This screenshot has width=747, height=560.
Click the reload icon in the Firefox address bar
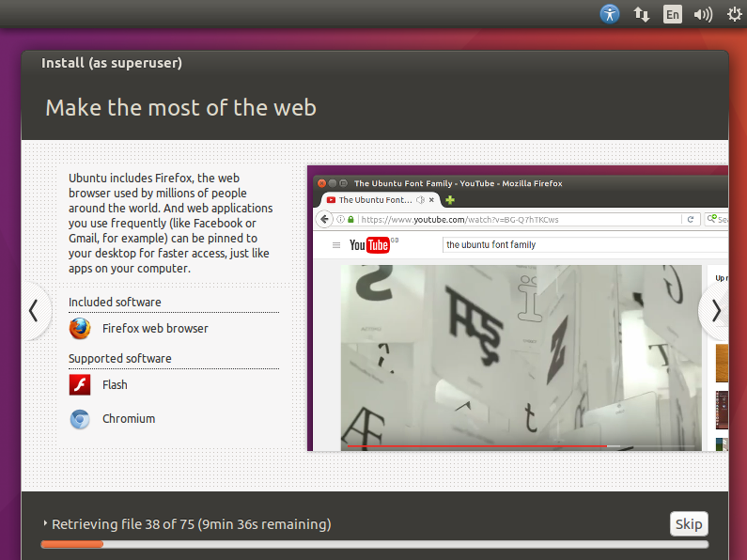coord(691,220)
